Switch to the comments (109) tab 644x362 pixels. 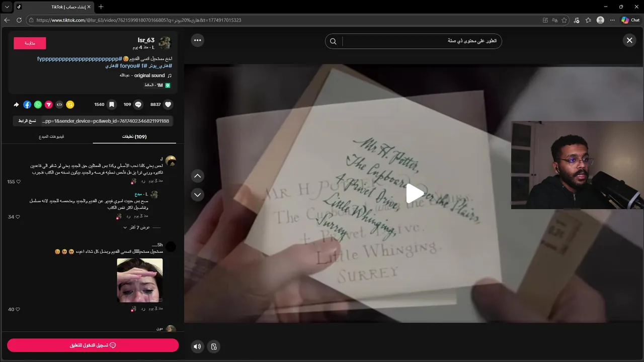coord(134,137)
